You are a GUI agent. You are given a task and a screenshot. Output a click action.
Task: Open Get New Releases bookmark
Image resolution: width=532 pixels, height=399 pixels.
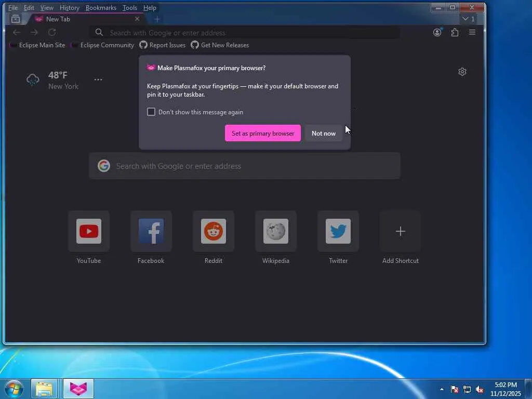[220, 45]
